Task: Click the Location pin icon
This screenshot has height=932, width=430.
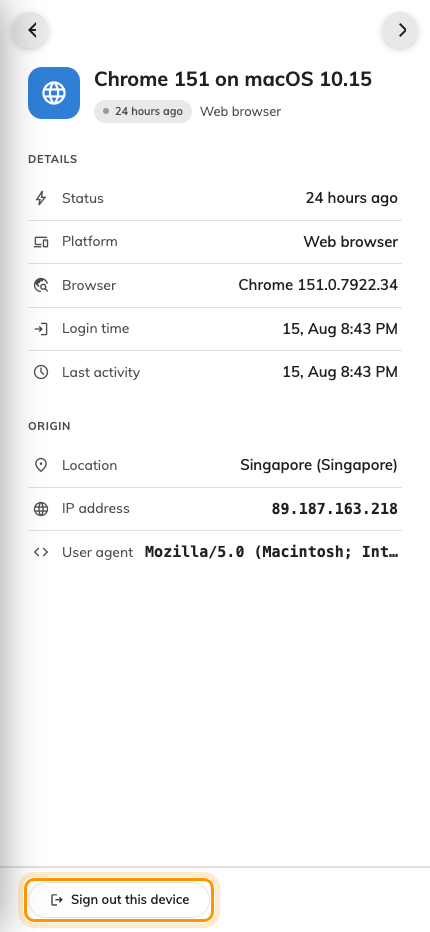Action: (x=40, y=465)
